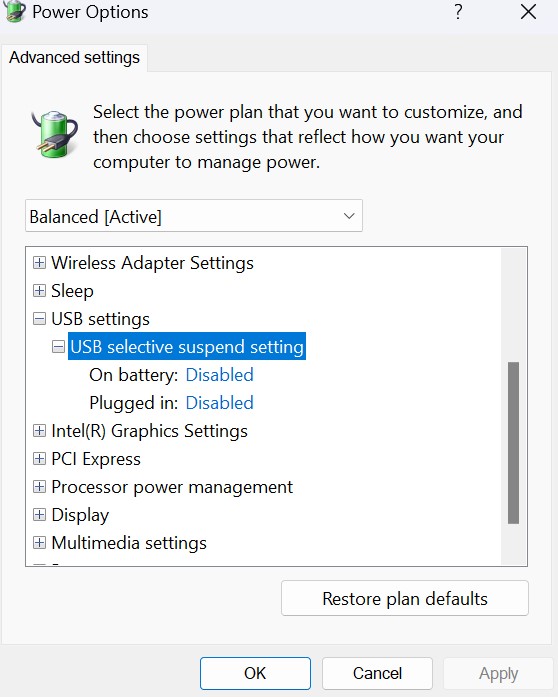Click the Cancel button
This screenshot has width=558, height=697.
[x=377, y=673]
